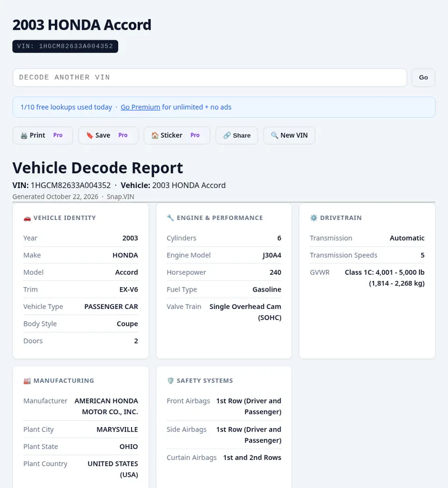The width and height of the screenshot is (448, 488).
Task: Click the 'DRIVETRAIN' card heading
Action: tap(341, 218)
